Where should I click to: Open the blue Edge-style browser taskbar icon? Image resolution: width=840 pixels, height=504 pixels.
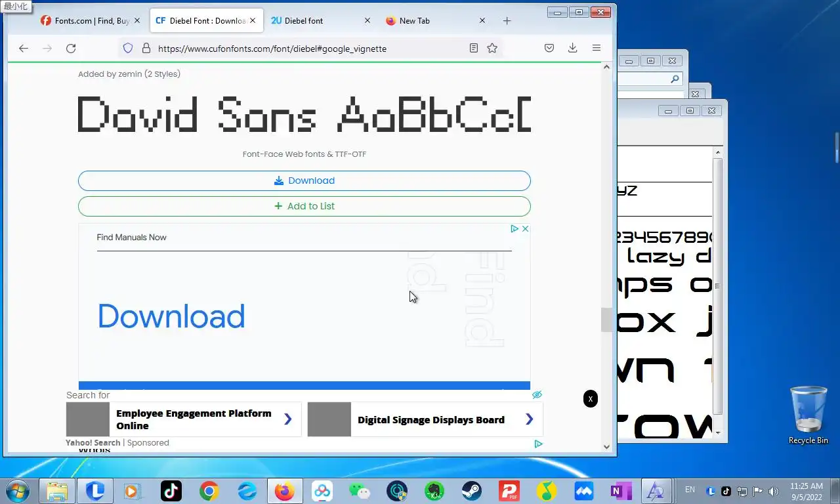tap(247, 491)
